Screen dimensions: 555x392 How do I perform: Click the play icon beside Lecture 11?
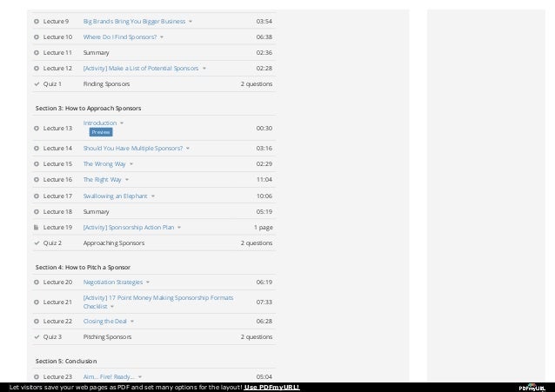[x=37, y=53]
